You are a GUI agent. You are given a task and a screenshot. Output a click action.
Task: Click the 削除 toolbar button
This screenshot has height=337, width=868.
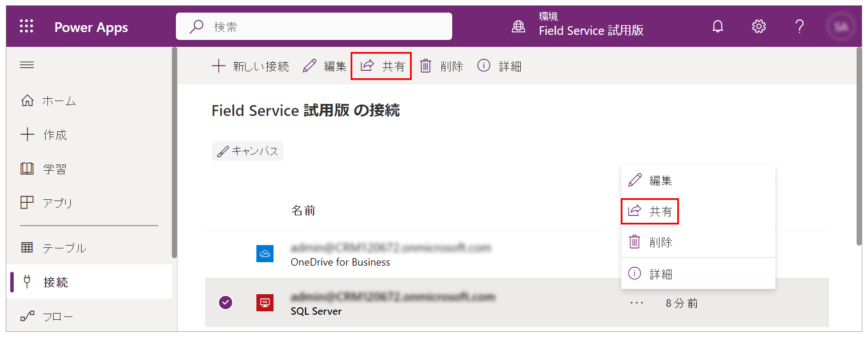point(441,66)
